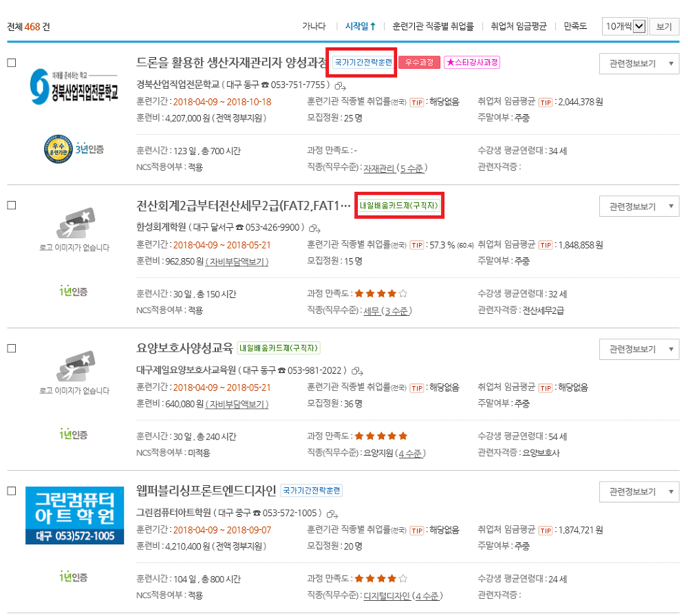Click the 취업률 TIP icon in 요양보호사양성교육 course
Viewport: 688px width, 616px height.
click(x=417, y=388)
